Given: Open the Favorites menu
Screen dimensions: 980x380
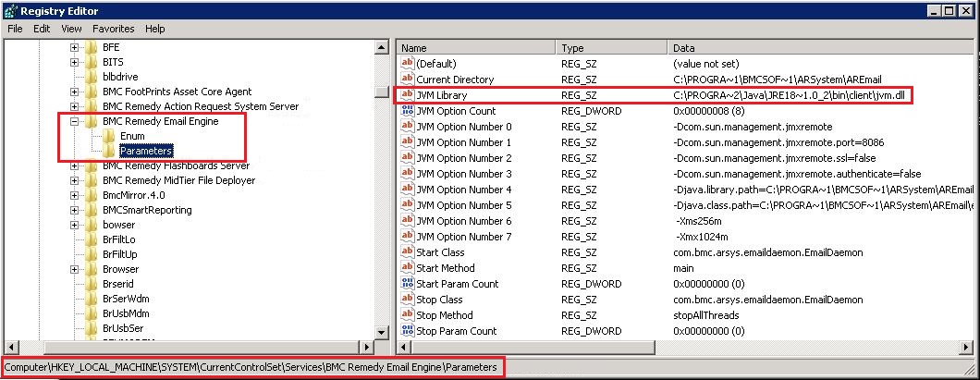Looking at the screenshot, I should click(113, 29).
